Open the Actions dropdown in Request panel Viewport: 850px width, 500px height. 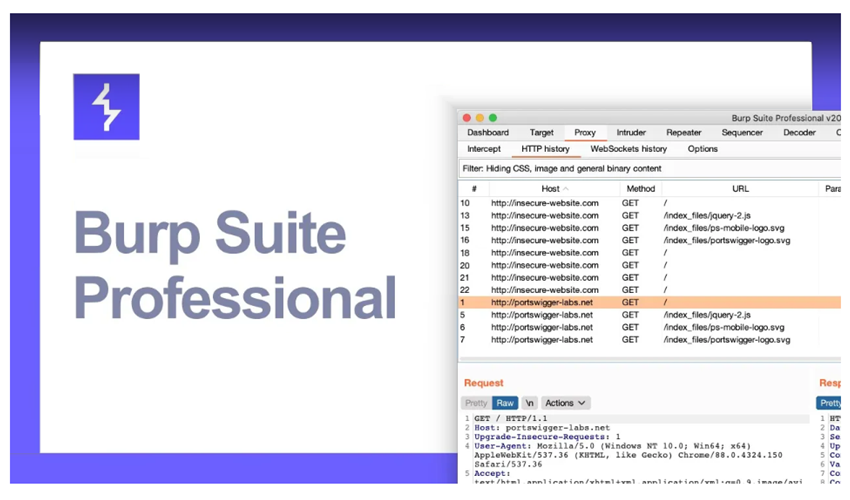click(x=565, y=403)
